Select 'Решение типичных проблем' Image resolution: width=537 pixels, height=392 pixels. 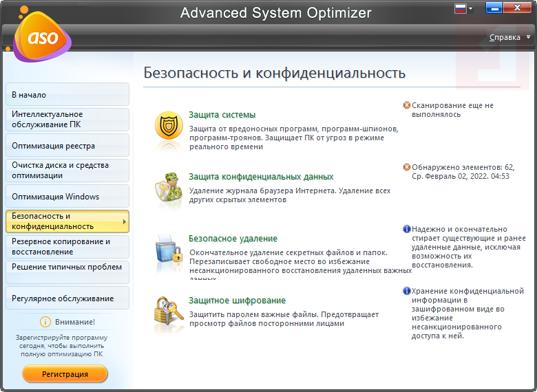(x=67, y=272)
